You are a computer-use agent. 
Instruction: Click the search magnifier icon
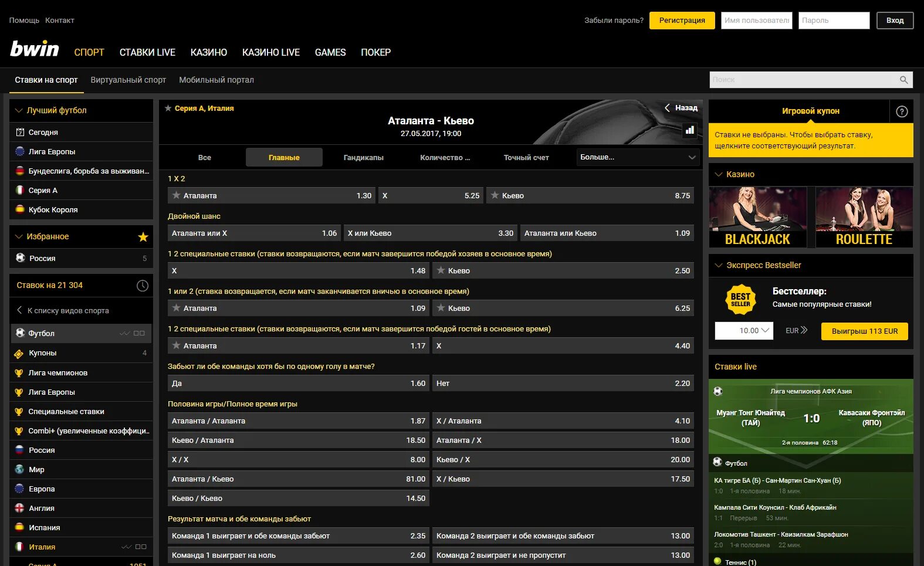(x=903, y=80)
